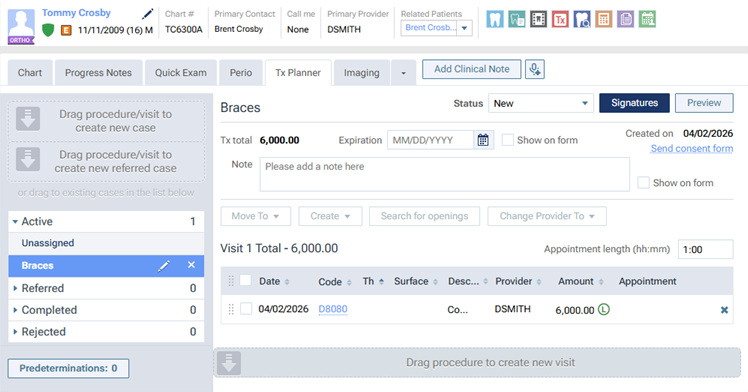Click the arrow icon in create new visit bar

click(229, 363)
